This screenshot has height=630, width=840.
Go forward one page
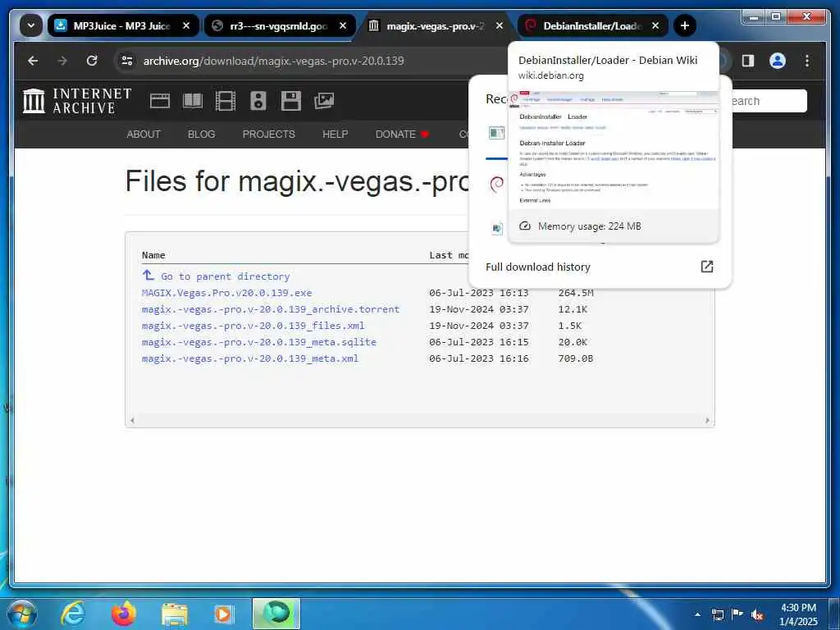coord(62,61)
